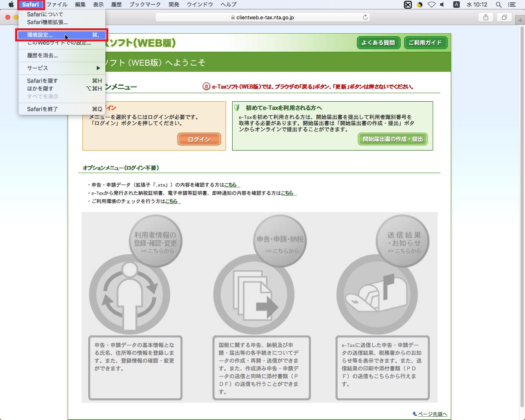Viewport: 525px width, 420px height.
Task: Open the よくある質問 button
Action: click(x=378, y=43)
